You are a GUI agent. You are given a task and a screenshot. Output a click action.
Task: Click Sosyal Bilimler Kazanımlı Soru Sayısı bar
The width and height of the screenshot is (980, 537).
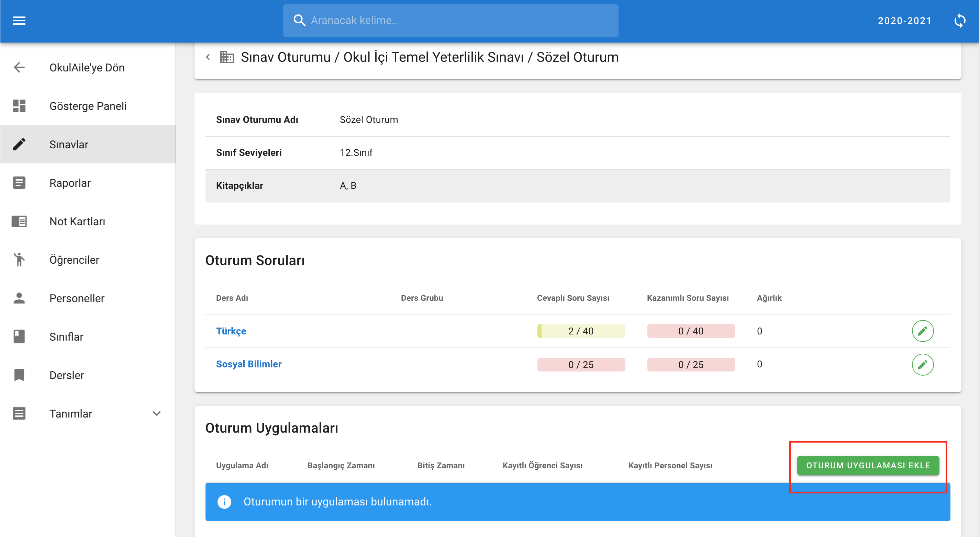691,364
